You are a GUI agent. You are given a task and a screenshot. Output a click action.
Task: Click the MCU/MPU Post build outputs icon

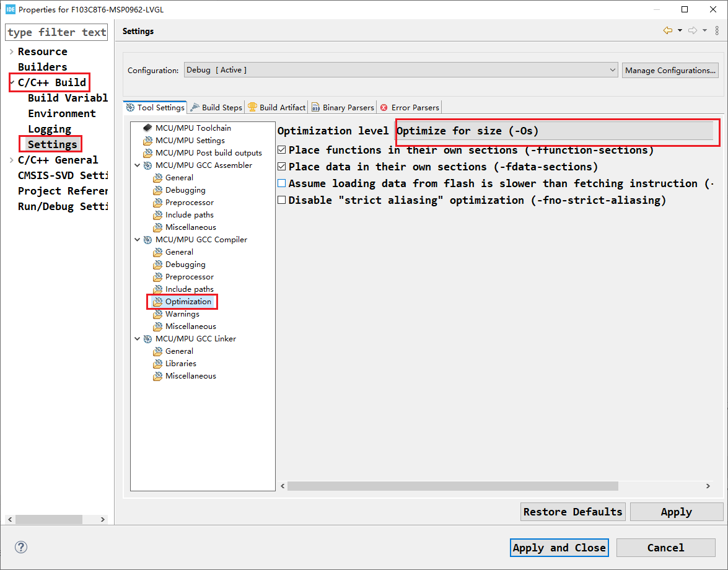click(x=147, y=152)
